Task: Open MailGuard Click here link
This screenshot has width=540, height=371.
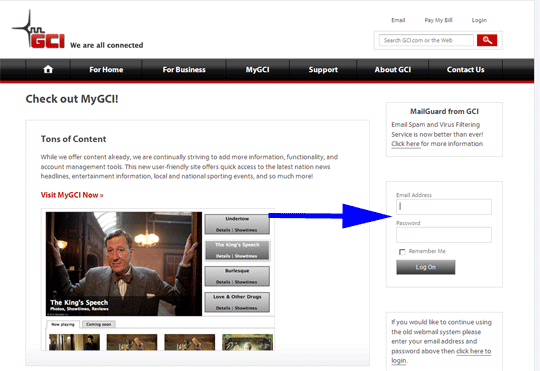Action: point(405,144)
